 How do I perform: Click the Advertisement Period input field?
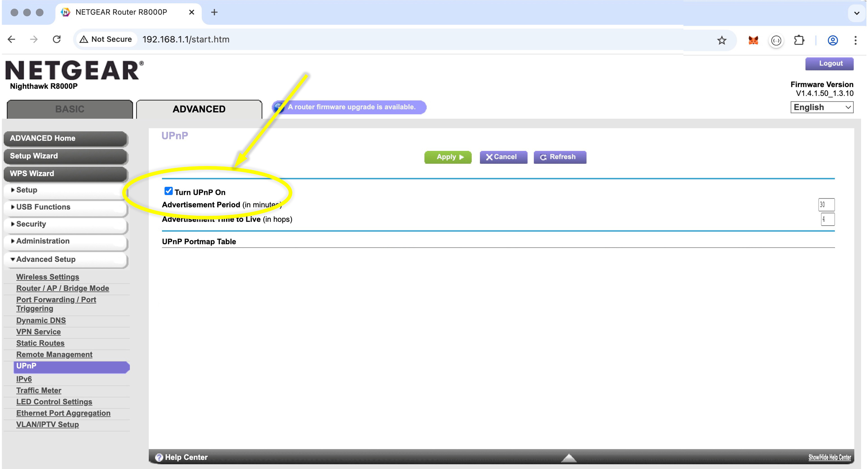826,205
